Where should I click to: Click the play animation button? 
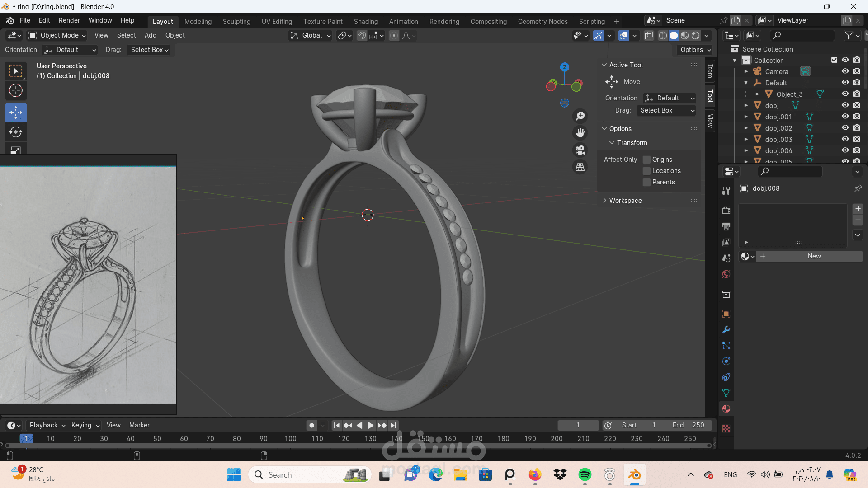370,425
